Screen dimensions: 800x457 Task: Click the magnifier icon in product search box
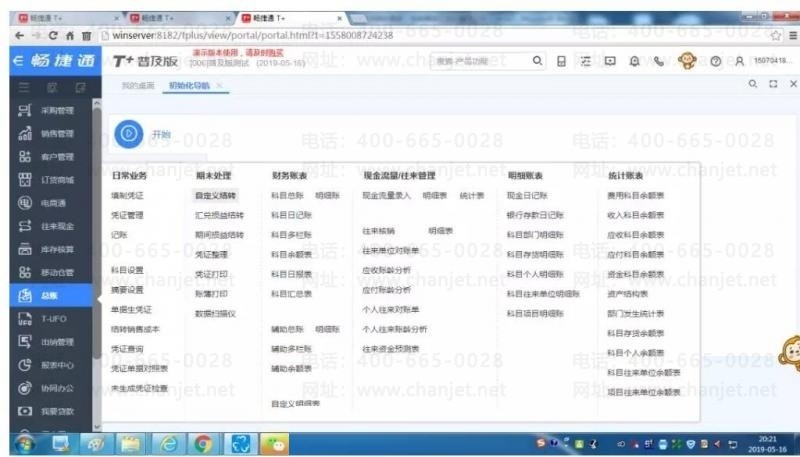click(x=537, y=61)
